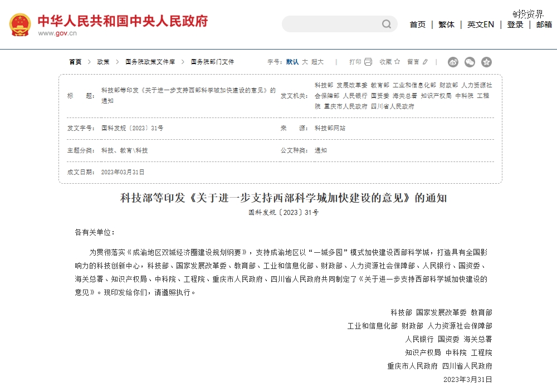This screenshot has width=557, height=392.
Task: Switch to 英文EN version
Action: tap(480, 24)
